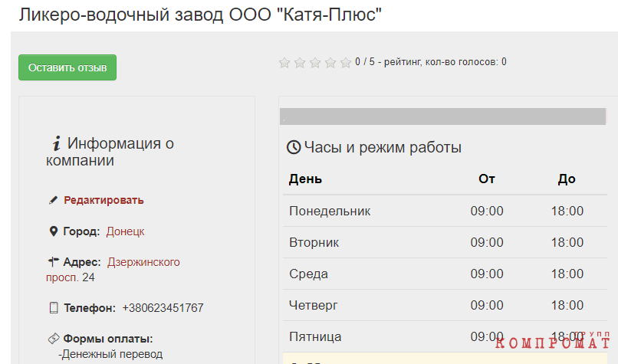Click the clock icon beside 'Часы и режим работы'
Viewport: 618px width, 364px height.
(294, 147)
